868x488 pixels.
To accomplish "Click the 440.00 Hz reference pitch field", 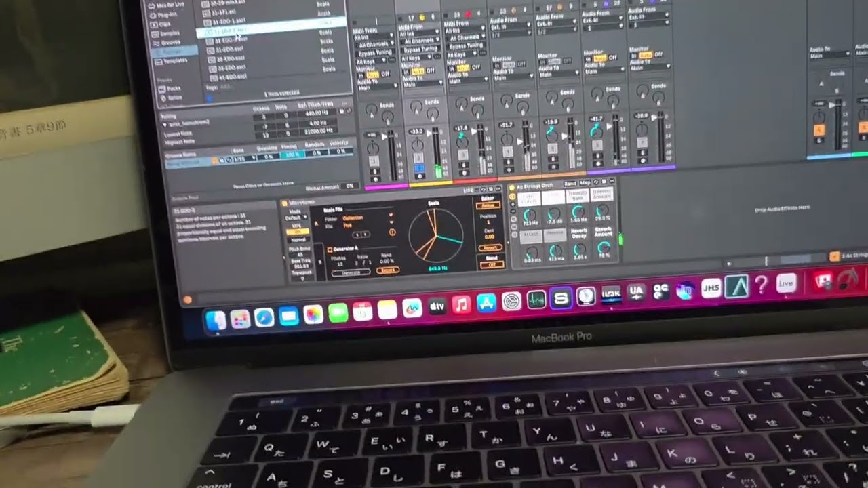I will pyautogui.click(x=315, y=113).
